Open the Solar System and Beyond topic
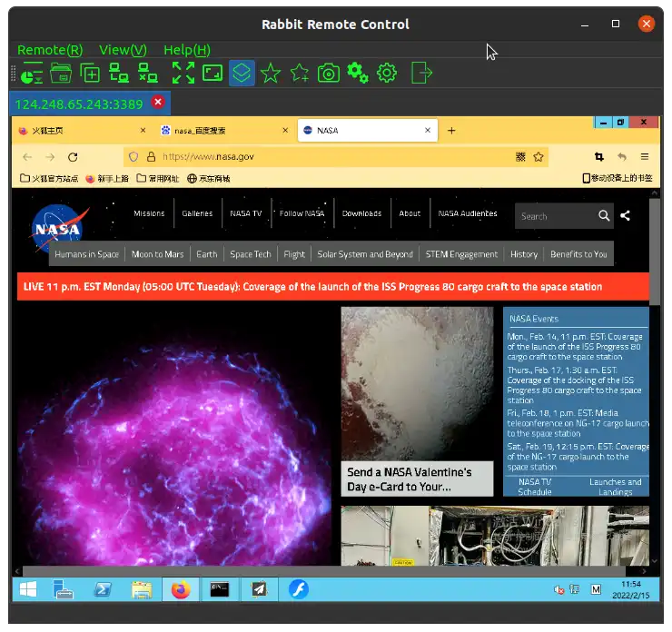This screenshot has width=672, height=632. pos(365,254)
